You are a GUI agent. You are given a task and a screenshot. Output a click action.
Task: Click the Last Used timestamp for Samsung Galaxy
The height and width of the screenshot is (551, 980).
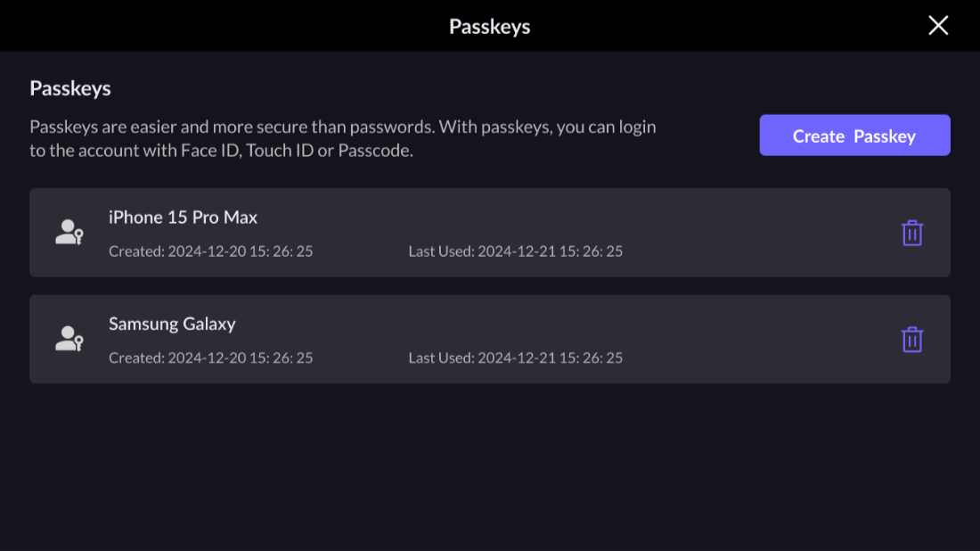(515, 358)
